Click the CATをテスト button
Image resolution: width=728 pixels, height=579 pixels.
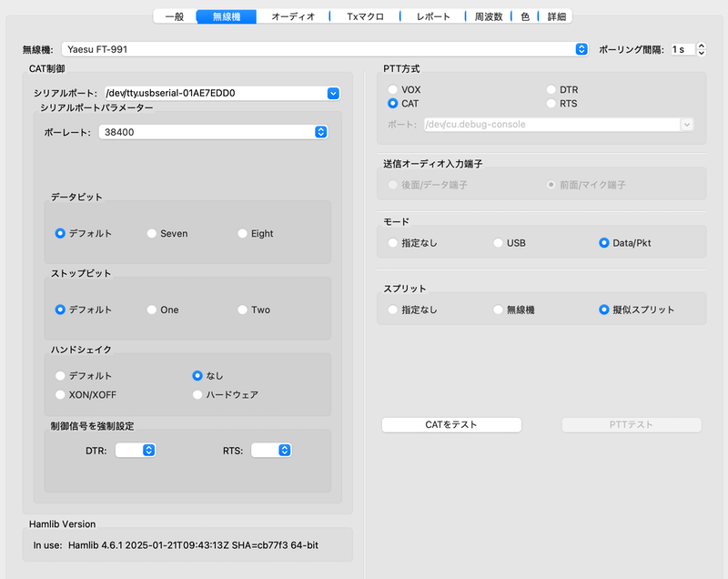tap(451, 425)
